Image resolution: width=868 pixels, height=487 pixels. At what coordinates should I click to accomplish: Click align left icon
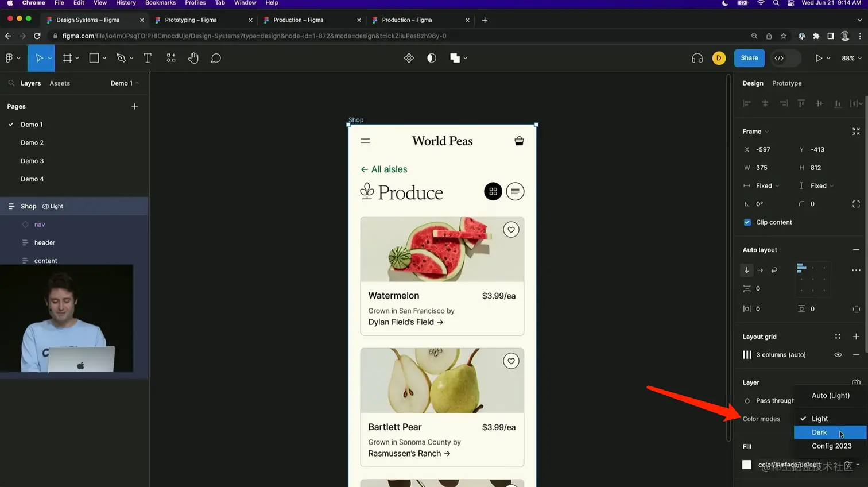click(x=747, y=103)
